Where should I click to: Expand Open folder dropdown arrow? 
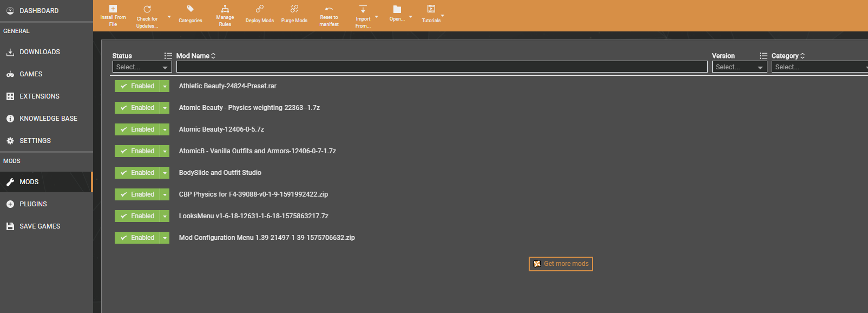[x=411, y=17]
